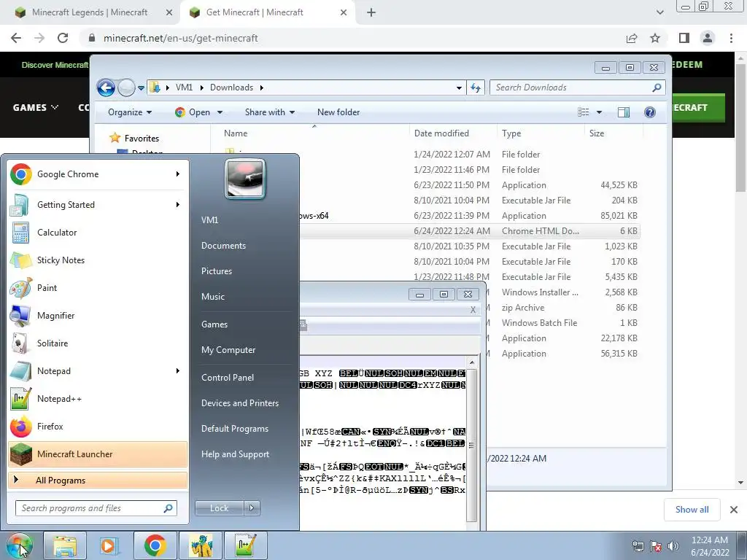Image resolution: width=747 pixels, height=560 pixels.
Task: Open File Explorer from the taskbar
Action: (x=65, y=545)
